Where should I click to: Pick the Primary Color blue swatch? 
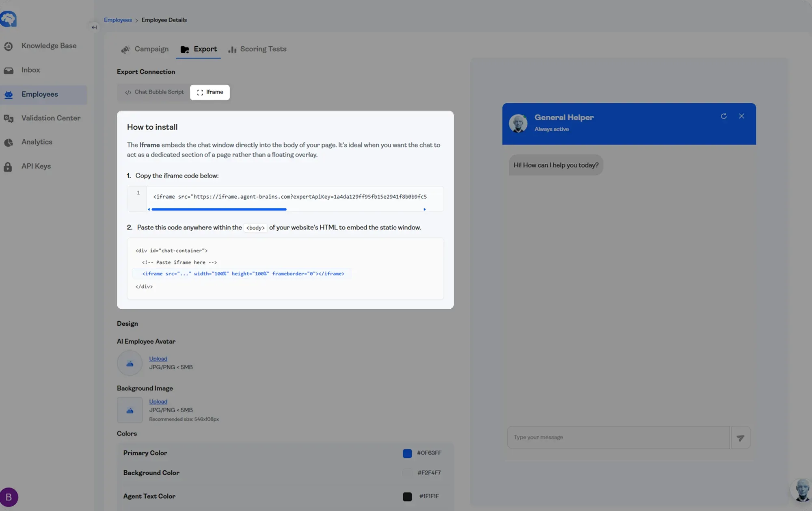407,453
